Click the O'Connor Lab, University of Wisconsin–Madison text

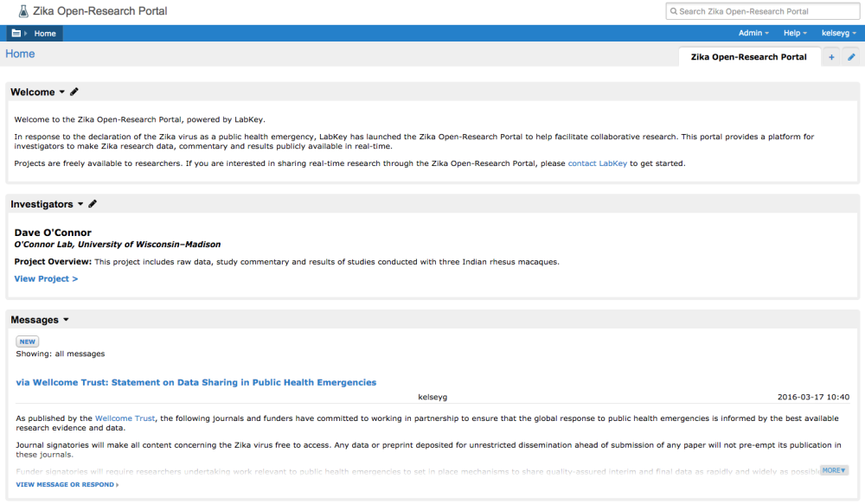click(118, 245)
